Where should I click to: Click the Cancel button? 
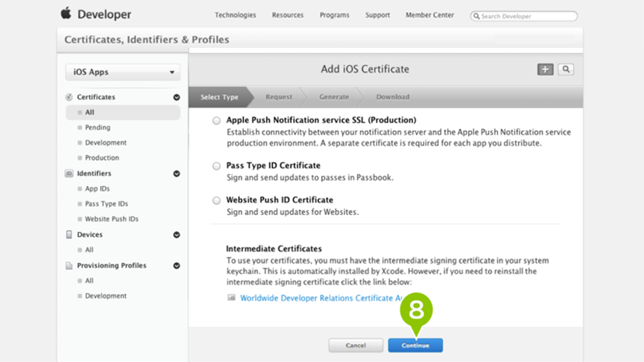pyautogui.click(x=356, y=345)
